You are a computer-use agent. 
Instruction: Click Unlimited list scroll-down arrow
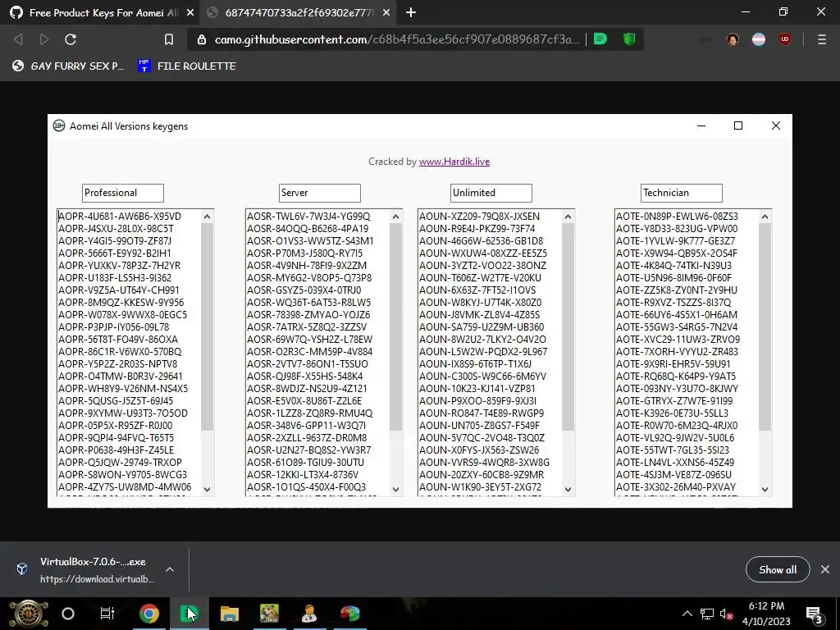568,489
